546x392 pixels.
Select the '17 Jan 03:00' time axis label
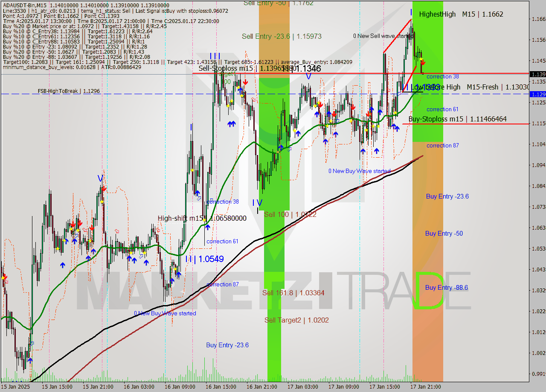coord(302,387)
